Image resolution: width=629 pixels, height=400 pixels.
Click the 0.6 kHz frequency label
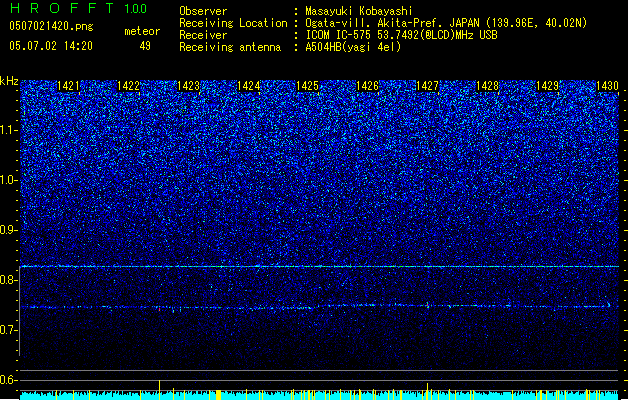click(9, 380)
